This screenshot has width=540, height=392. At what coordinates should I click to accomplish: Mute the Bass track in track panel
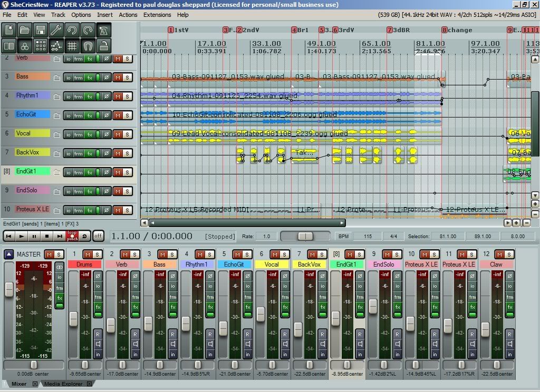point(118,77)
